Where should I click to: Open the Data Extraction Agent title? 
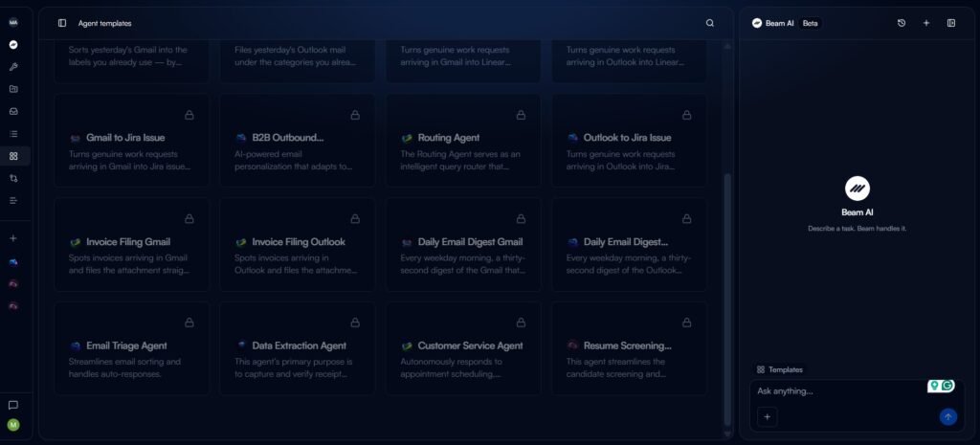[x=300, y=345]
